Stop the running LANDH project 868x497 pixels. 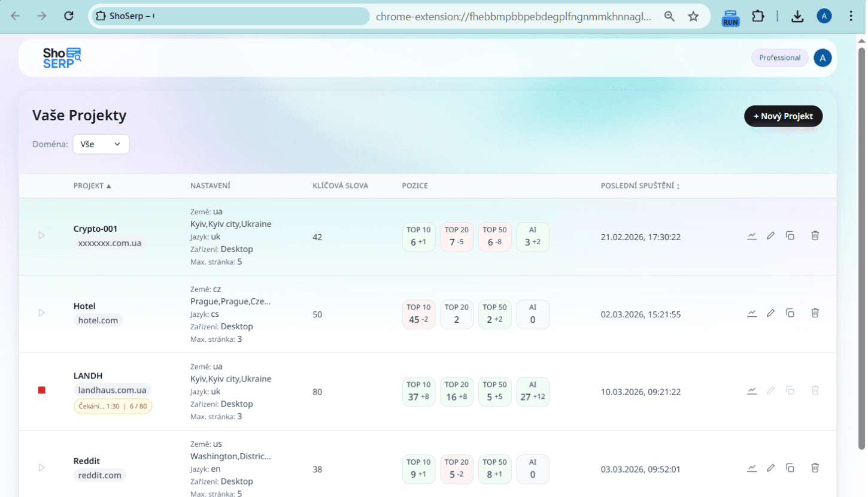pyautogui.click(x=42, y=390)
